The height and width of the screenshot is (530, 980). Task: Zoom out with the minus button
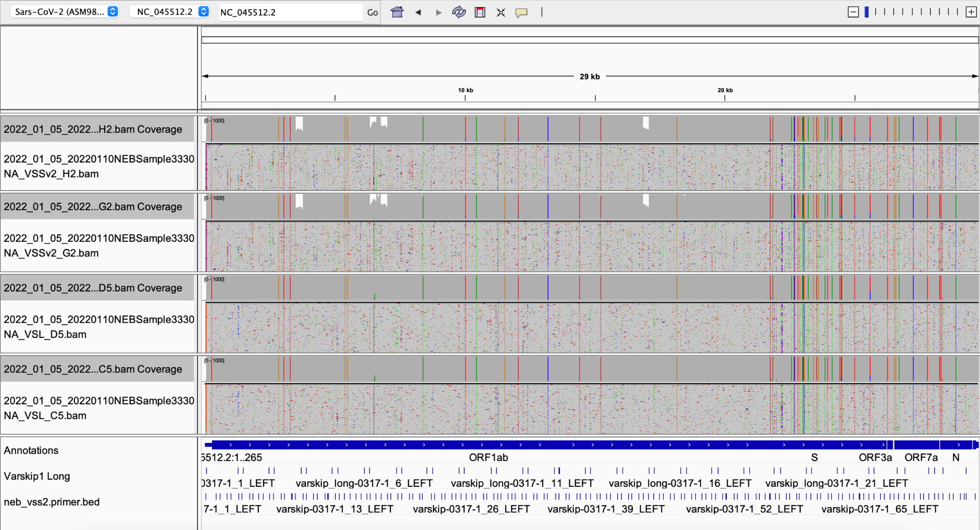coord(853,12)
